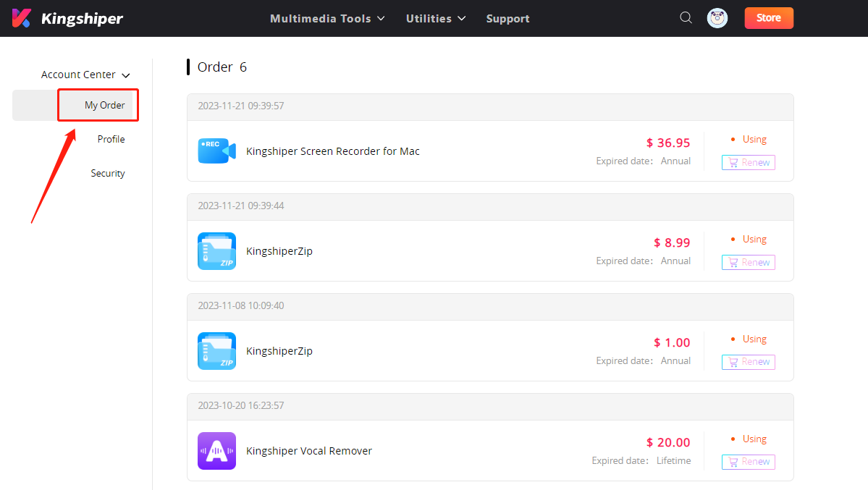Click Kingshiper Screen Recorder for Mac title

point(333,151)
